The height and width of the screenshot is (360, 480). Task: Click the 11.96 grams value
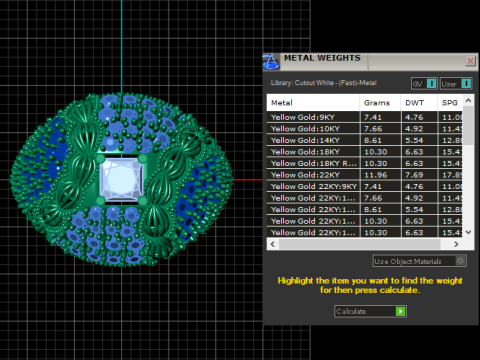(376, 175)
